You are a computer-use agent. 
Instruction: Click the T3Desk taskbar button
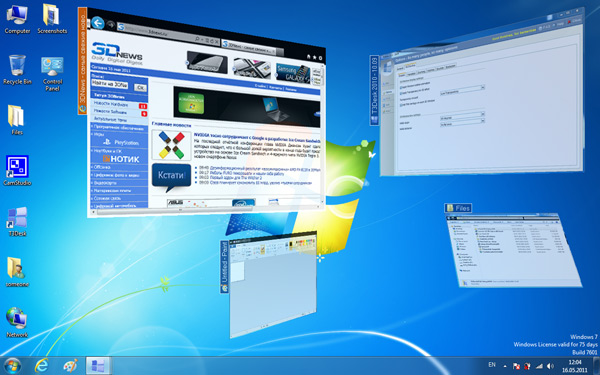tap(98, 366)
